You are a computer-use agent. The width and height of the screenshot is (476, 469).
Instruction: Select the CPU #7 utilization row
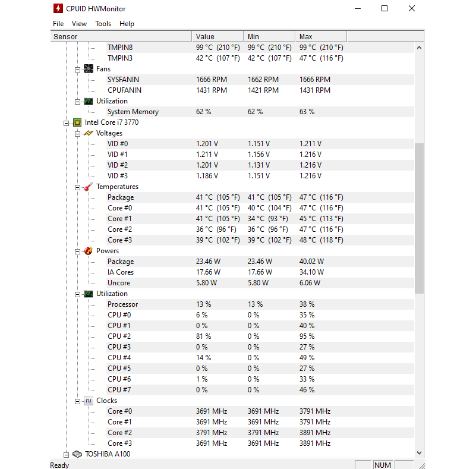tap(260, 390)
